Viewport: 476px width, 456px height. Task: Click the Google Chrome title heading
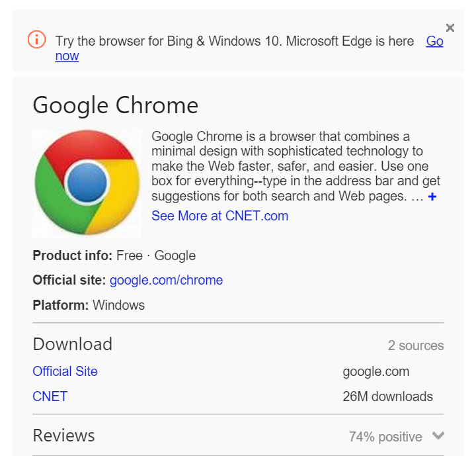click(x=115, y=105)
